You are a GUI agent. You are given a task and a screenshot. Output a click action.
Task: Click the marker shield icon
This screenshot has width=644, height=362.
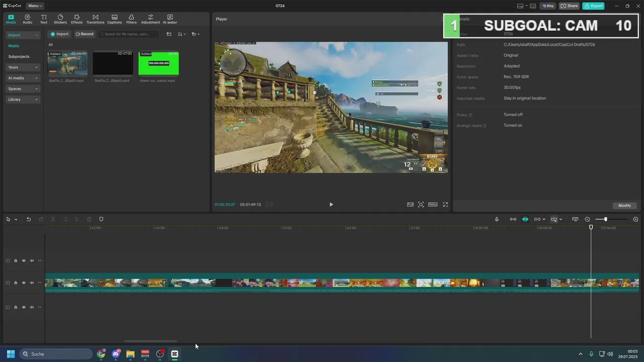point(101,219)
